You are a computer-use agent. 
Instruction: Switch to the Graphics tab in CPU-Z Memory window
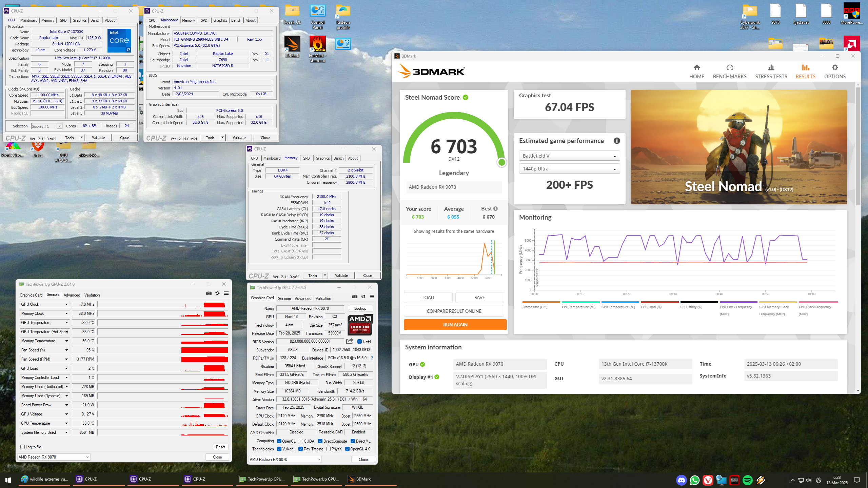[322, 158]
